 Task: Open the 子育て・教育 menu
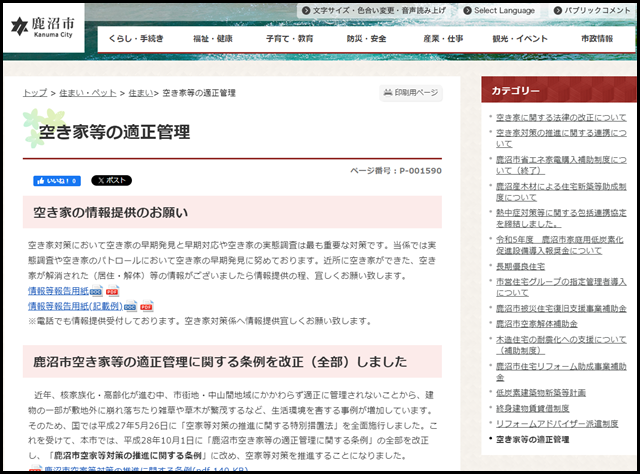pos(289,39)
